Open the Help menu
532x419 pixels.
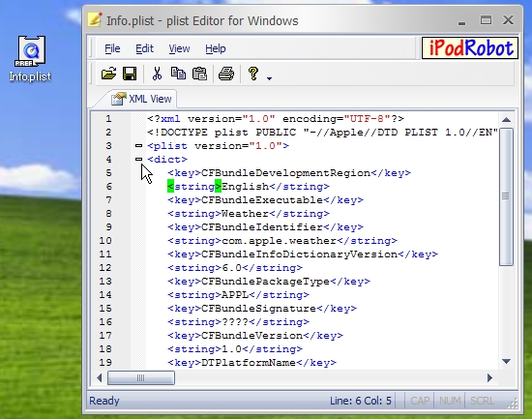(x=216, y=48)
